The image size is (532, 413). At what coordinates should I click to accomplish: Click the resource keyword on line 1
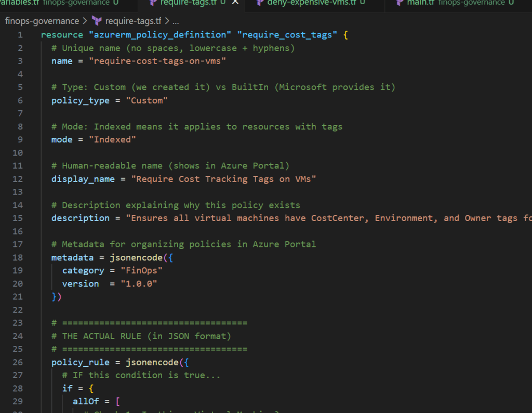[x=62, y=35]
